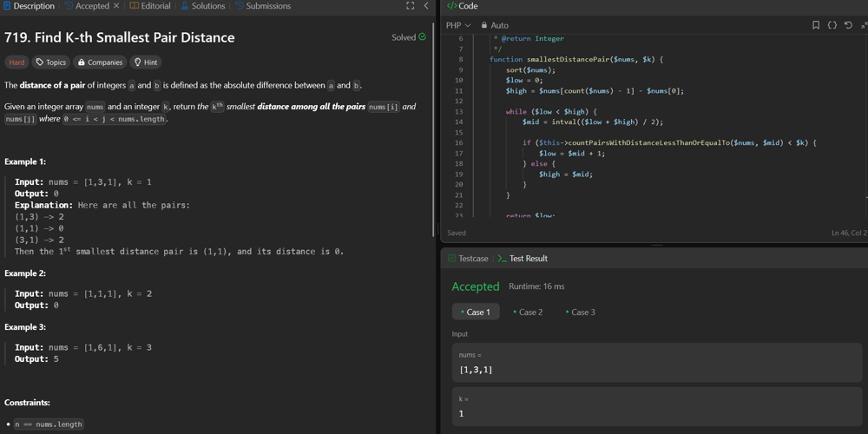The height and width of the screenshot is (434, 868).
Task: Click the lock icon next to Auto
Action: pos(484,25)
